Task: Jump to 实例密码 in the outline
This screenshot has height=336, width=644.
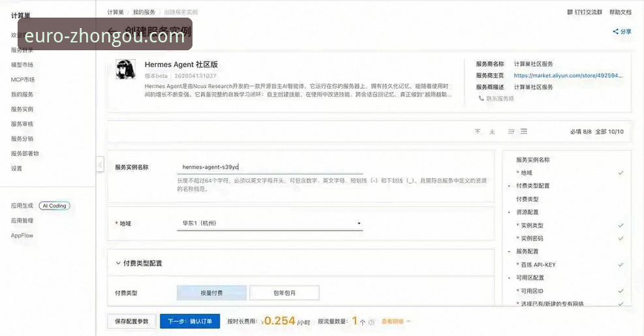Action: tap(532, 239)
